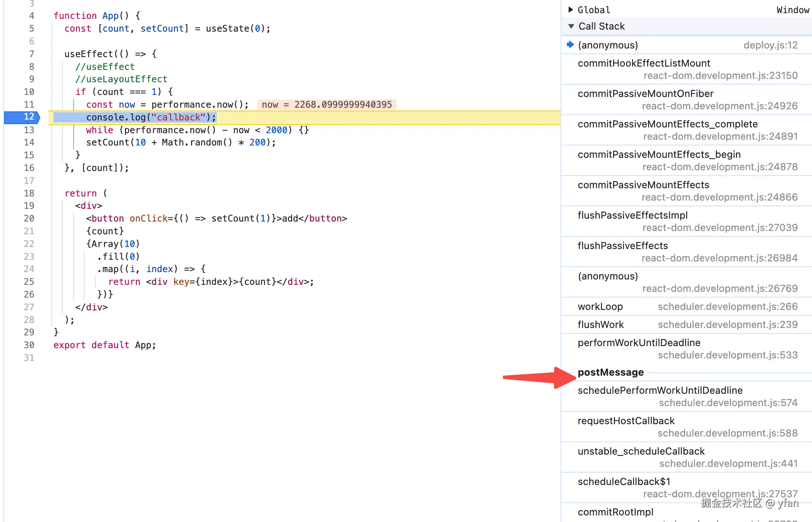Open scheduler.development.js:266 link
This screenshot has width=812, height=522.
point(727,307)
